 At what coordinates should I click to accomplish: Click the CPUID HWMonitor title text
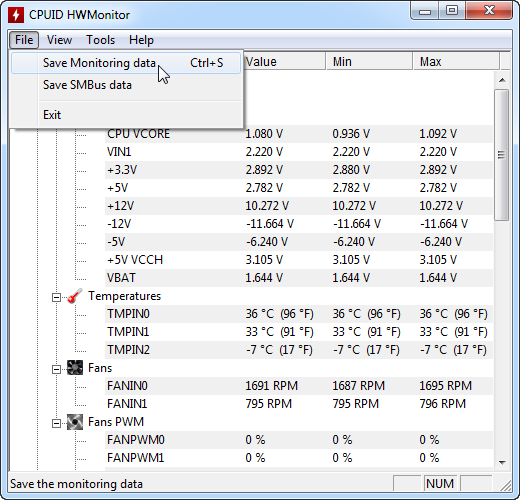tap(79, 15)
